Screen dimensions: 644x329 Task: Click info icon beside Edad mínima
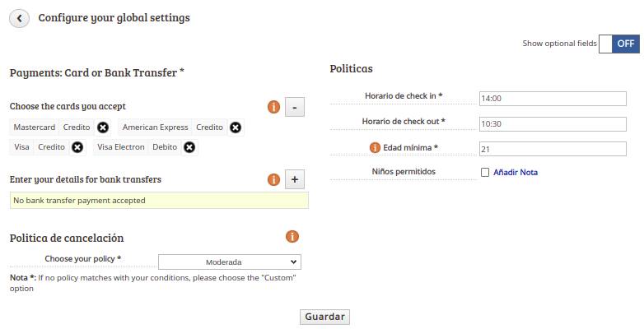[x=375, y=147]
